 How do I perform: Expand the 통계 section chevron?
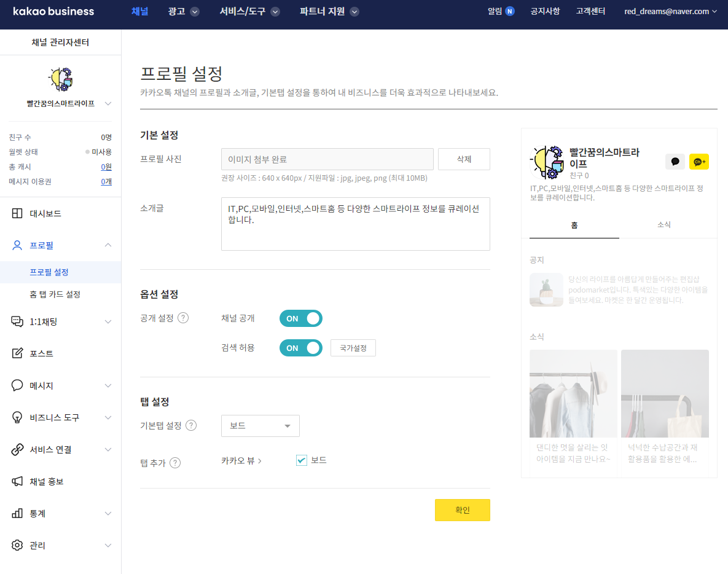[x=108, y=513]
